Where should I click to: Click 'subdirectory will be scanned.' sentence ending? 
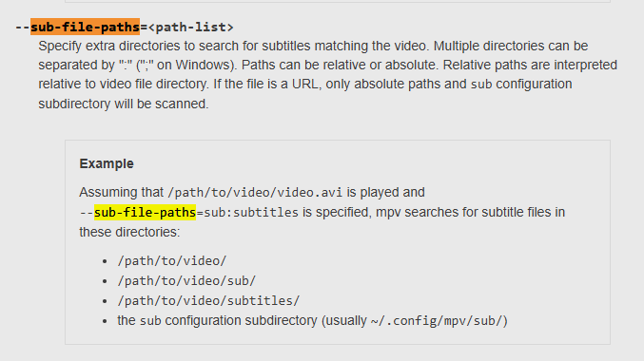tap(124, 104)
